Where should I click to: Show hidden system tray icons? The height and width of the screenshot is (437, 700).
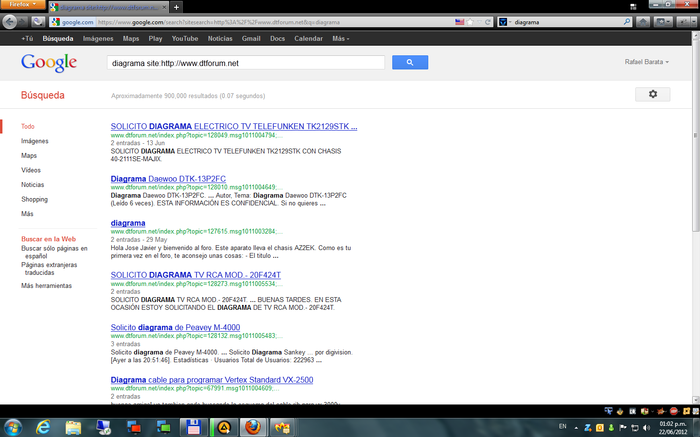click(576, 428)
